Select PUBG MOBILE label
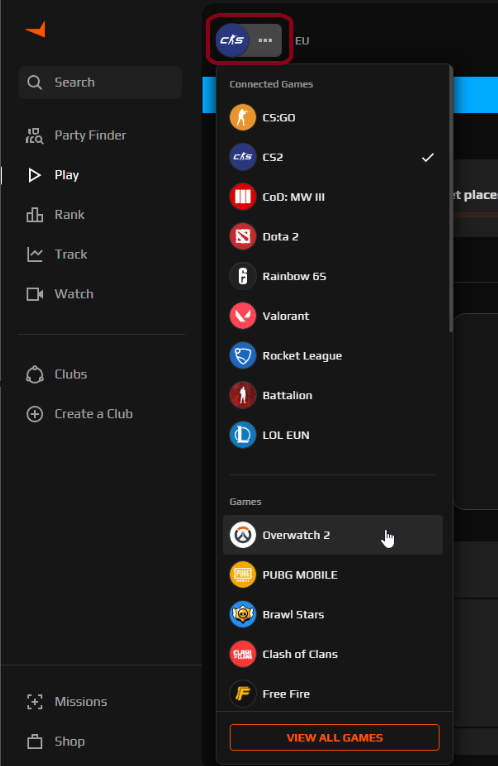 [300, 575]
